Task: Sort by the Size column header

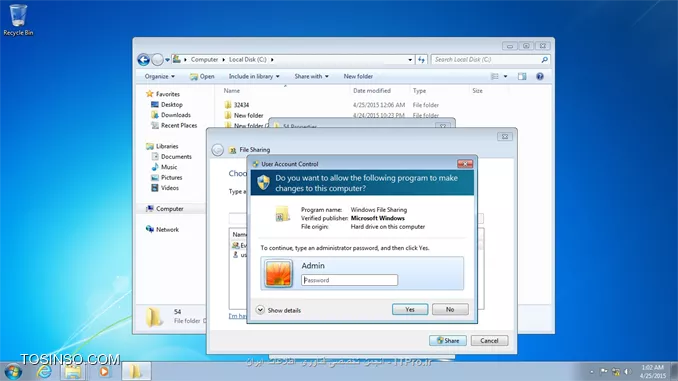Action: point(477,90)
